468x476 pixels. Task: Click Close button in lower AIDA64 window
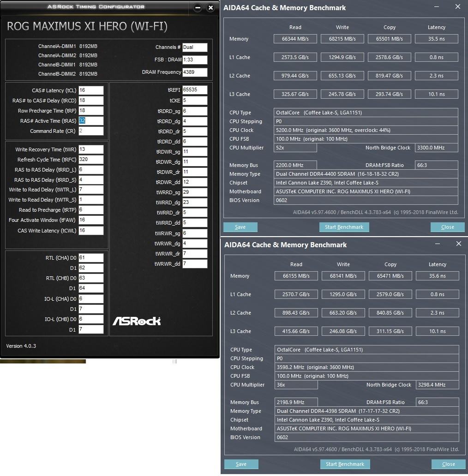tap(448, 464)
